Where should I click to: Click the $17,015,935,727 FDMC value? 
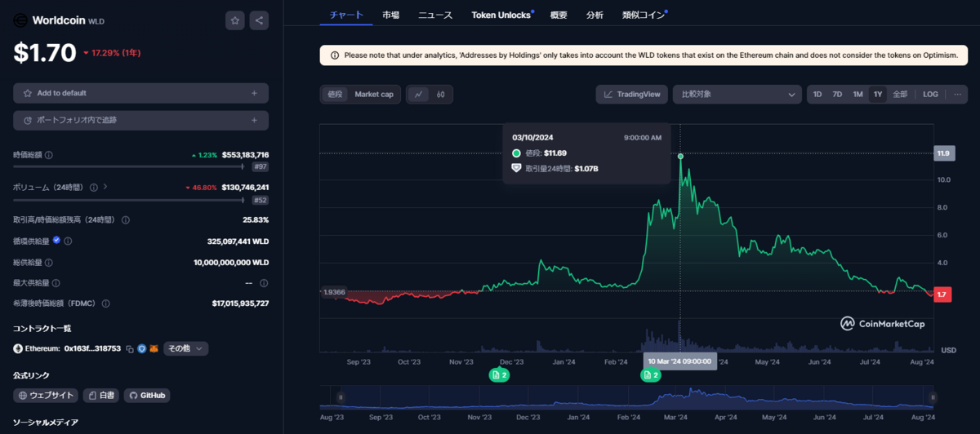click(x=240, y=303)
